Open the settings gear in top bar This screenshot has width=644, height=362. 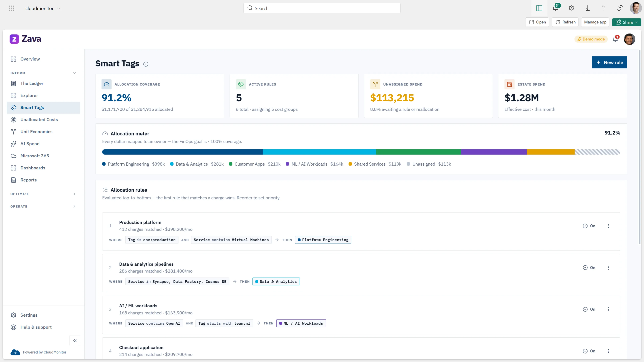pos(572,8)
